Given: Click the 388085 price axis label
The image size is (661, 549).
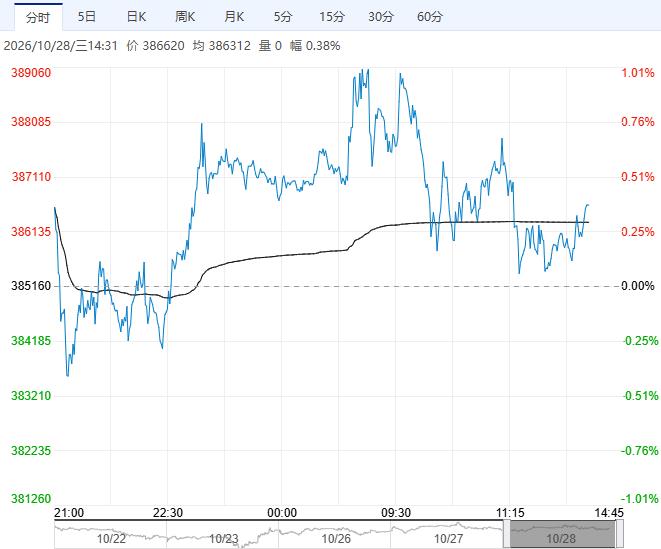Looking at the screenshot, I should pyautogui.click(x=31, y=122).
